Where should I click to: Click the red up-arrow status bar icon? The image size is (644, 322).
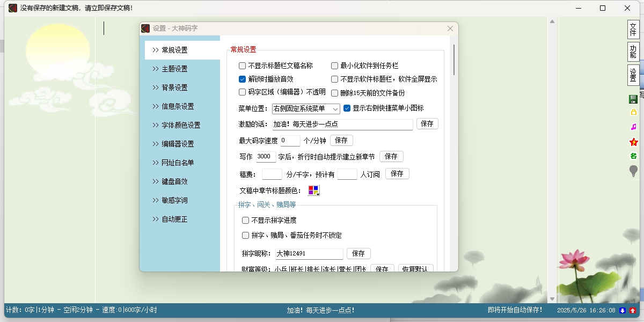(633, 310)
